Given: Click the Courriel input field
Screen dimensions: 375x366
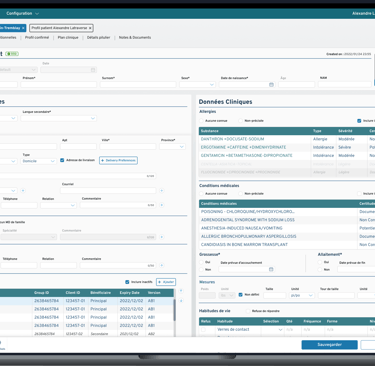Looking at the screenshot, I should coord(108,191).
